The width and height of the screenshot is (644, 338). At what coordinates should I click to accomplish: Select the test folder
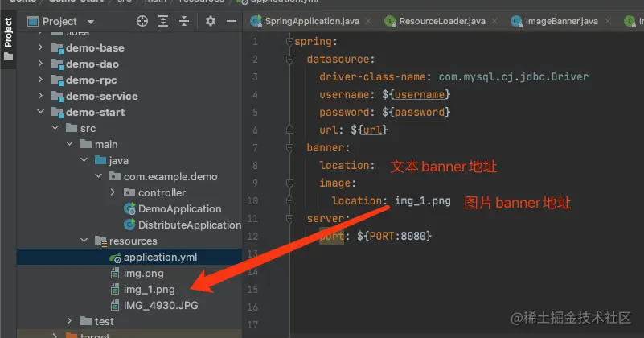(x=104, y=321)
